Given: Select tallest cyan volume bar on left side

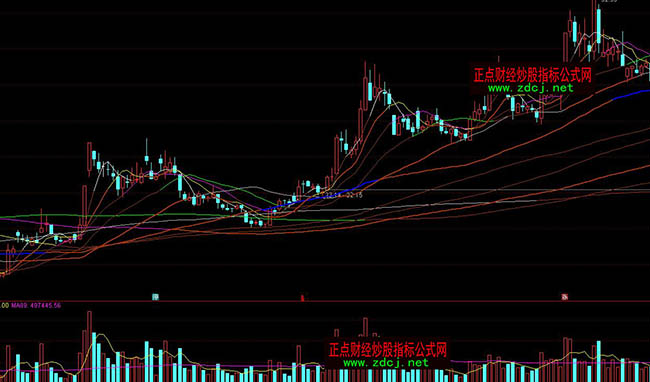Looking at the screenshot, I should 94,357.
